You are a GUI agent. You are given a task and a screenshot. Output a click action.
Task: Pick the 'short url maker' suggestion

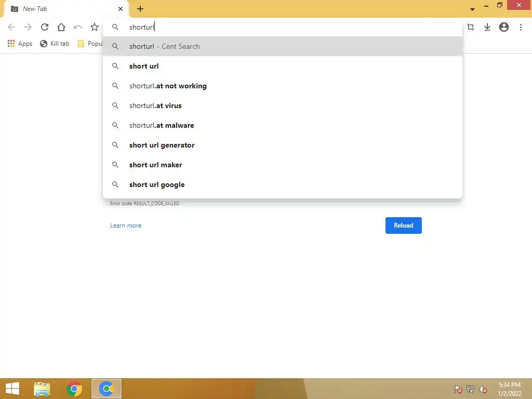282,165
